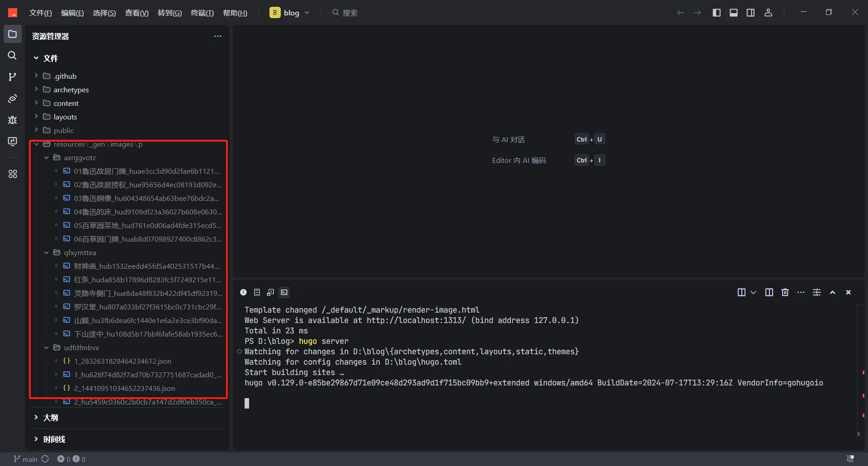
Task: Show the Output panel icon
Action: click(257, 292)
